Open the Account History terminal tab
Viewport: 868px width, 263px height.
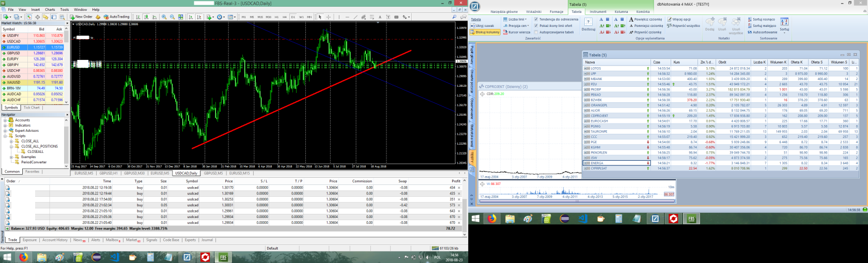[x=55, y=240]
